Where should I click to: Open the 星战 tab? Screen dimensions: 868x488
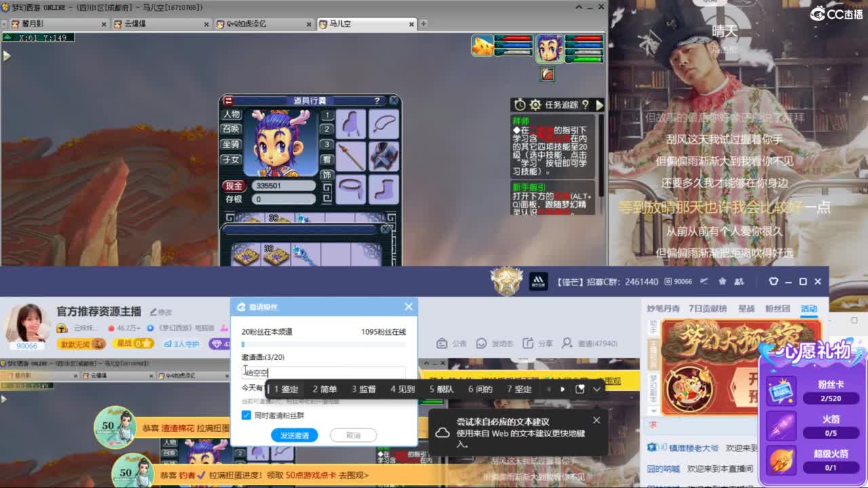[747, 308]
